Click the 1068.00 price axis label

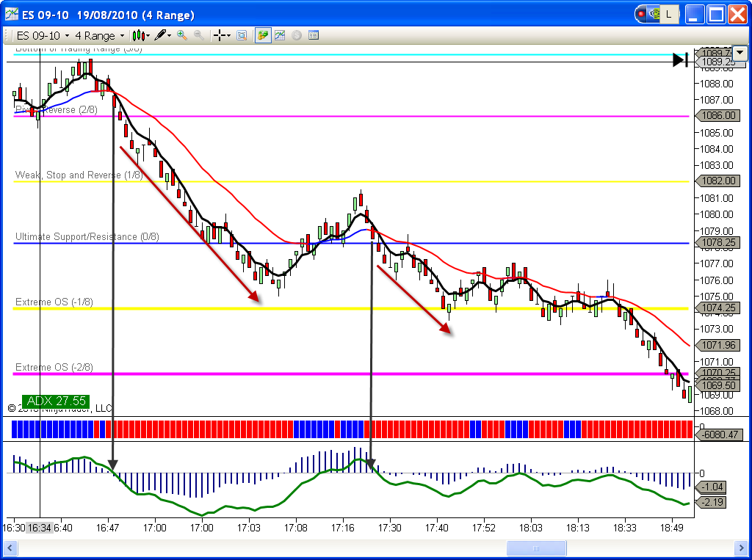point(716,411)
